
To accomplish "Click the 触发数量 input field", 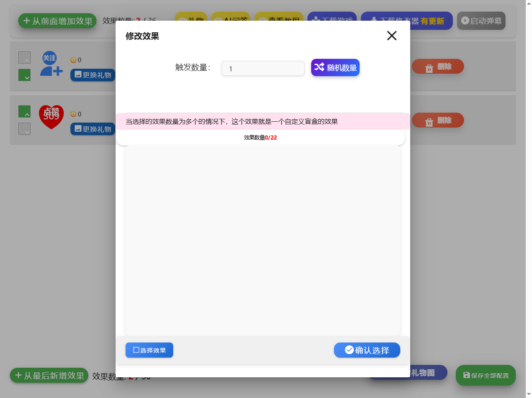I will 263,68.
